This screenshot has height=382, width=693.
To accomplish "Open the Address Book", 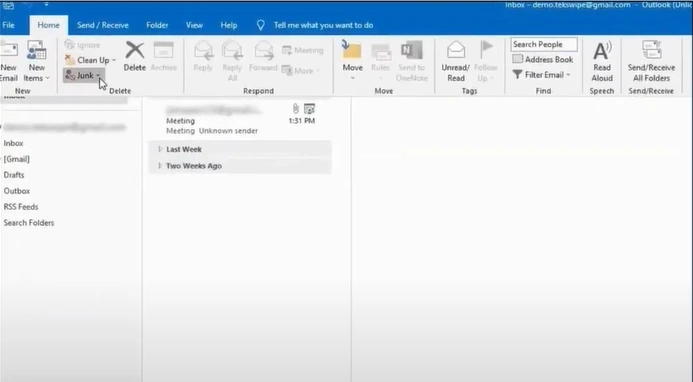I will [542, 59].
